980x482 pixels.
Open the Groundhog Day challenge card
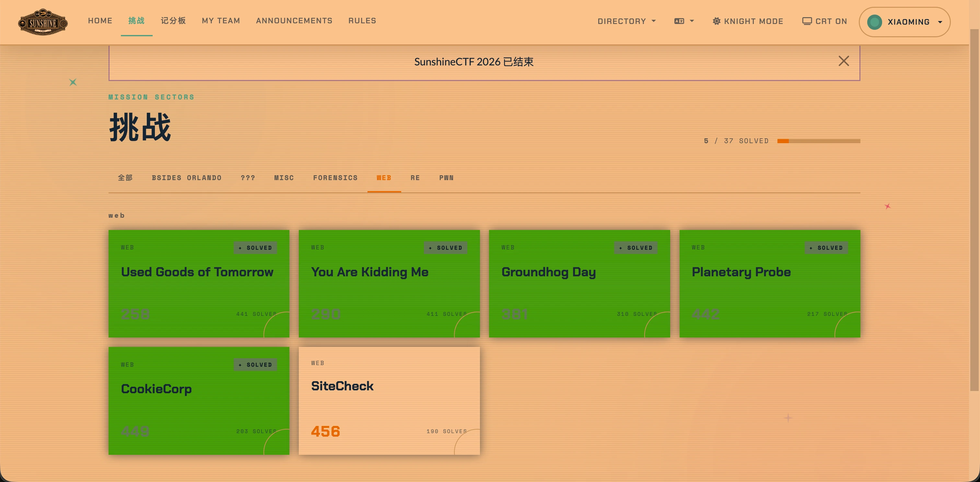[579, 283]
